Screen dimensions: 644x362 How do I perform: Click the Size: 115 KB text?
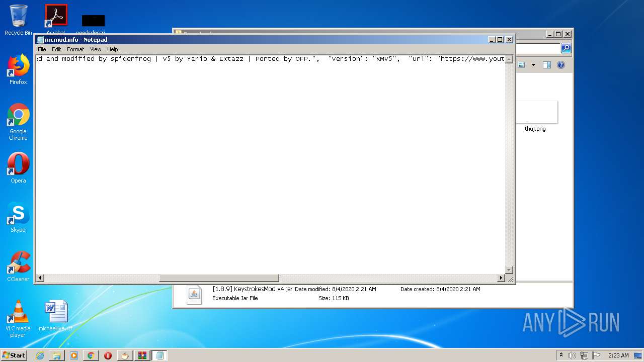(334, 298)
